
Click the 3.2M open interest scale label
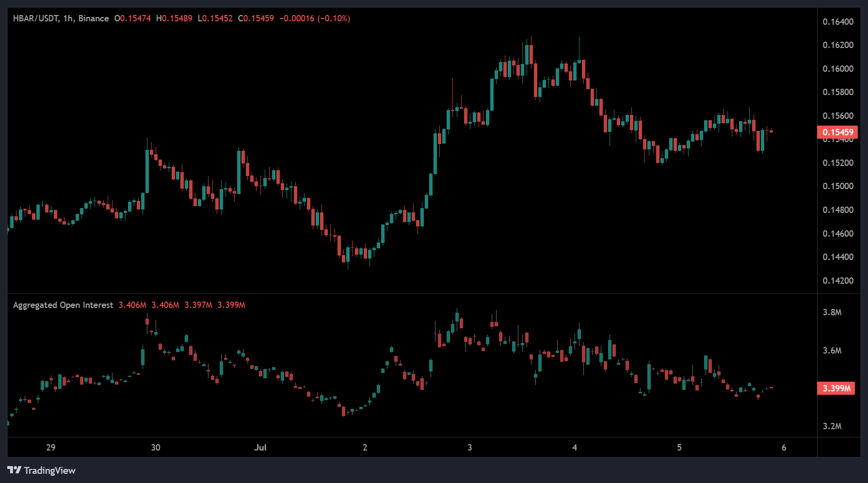pos(832,426)
